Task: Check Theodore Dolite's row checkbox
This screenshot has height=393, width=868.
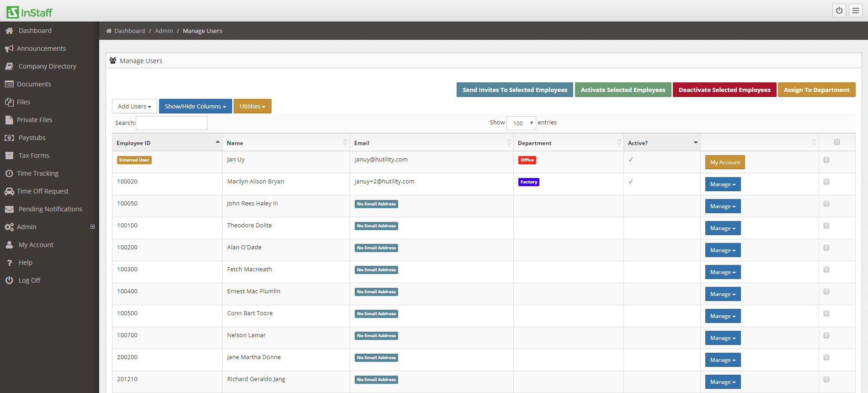Action: click(x=826, y=226)
